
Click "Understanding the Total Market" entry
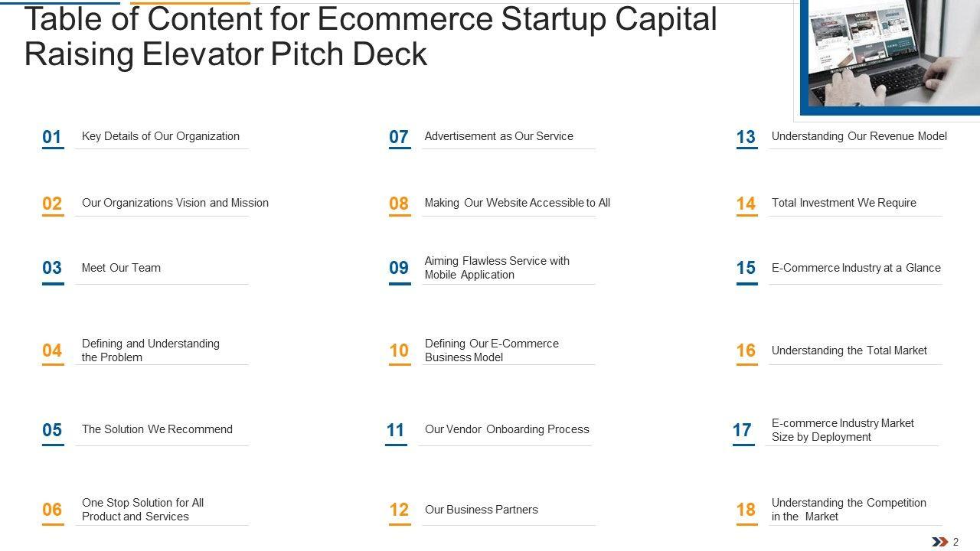pyautogui.click(x=849, y=350)
